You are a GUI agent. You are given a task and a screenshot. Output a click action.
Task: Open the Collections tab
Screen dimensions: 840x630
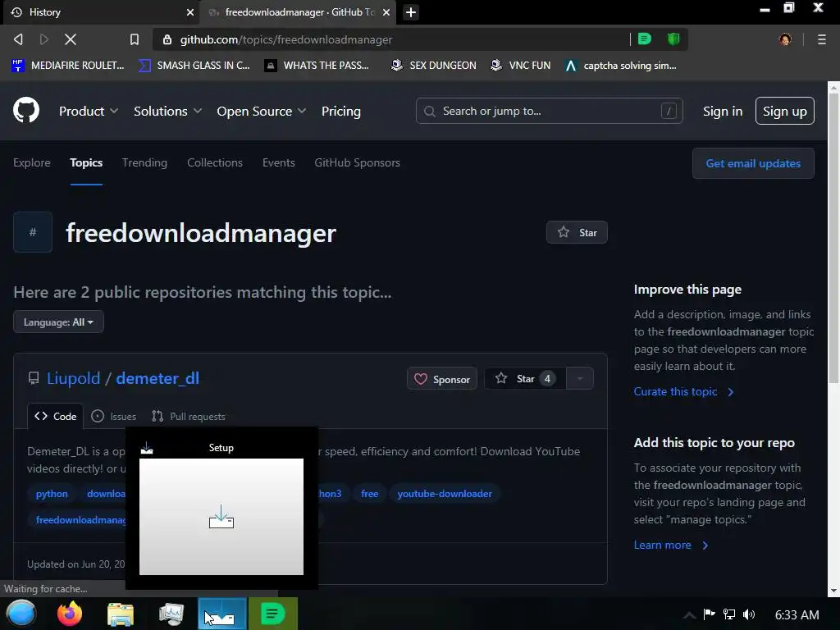215,162
